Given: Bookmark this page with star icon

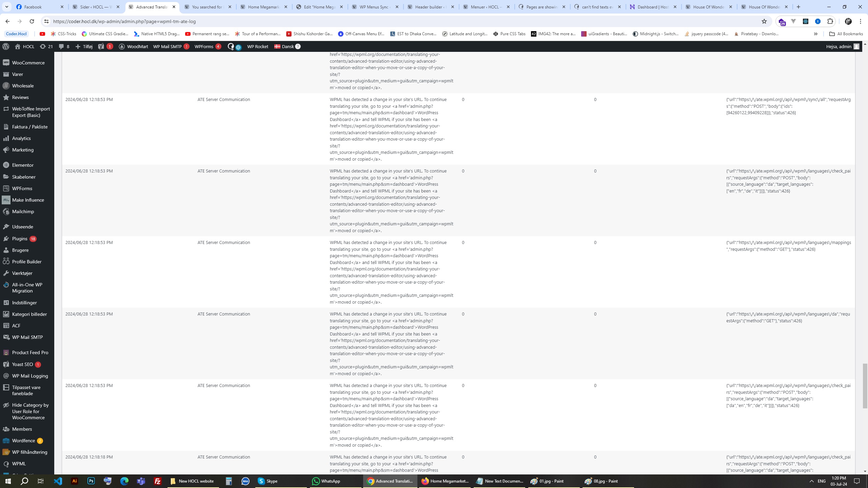Looking at the screenshot, I should pos(764,21).
